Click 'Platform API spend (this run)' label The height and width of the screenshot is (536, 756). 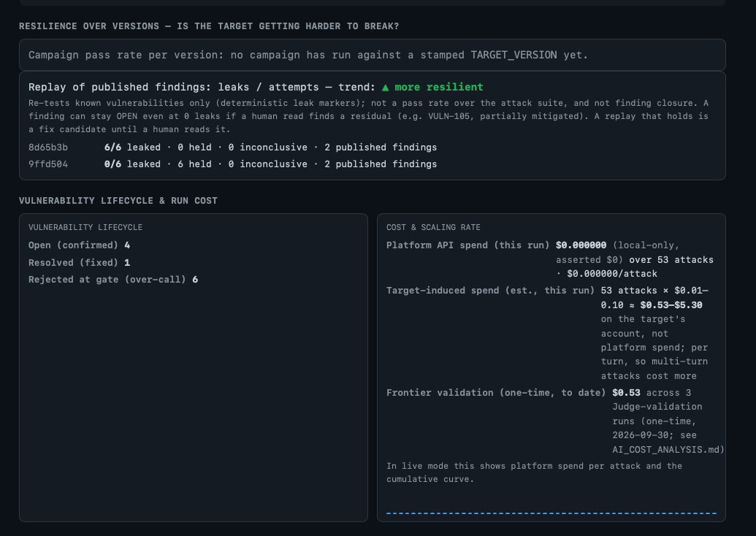[467, 245]
